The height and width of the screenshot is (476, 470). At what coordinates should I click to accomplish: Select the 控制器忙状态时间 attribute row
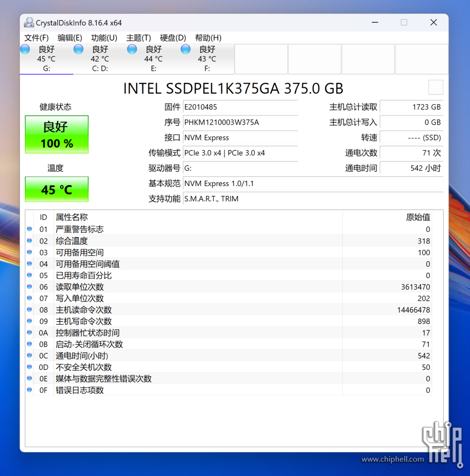[229, 333]
